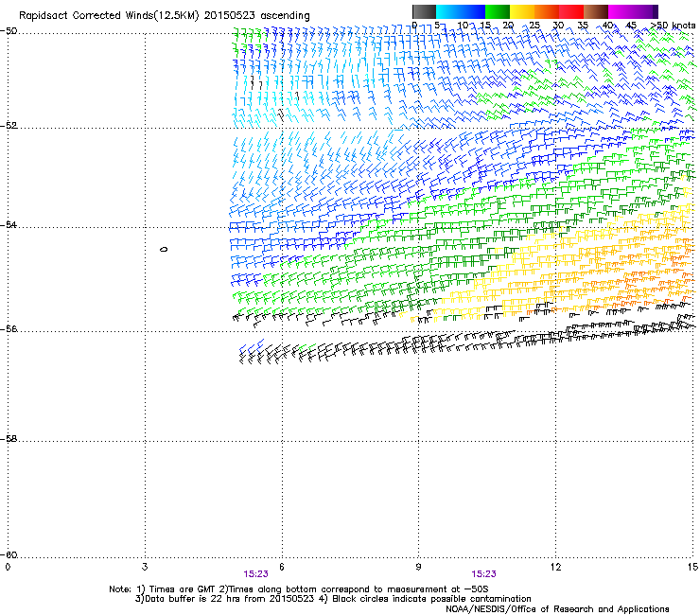The image size is (700, 615).
Task: Pick the orange 25-30 knots legend swatch
Action: [547, 11]
